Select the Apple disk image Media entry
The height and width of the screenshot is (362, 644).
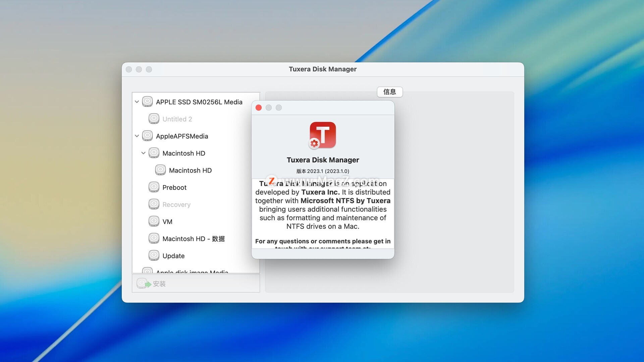pos(196,270)
